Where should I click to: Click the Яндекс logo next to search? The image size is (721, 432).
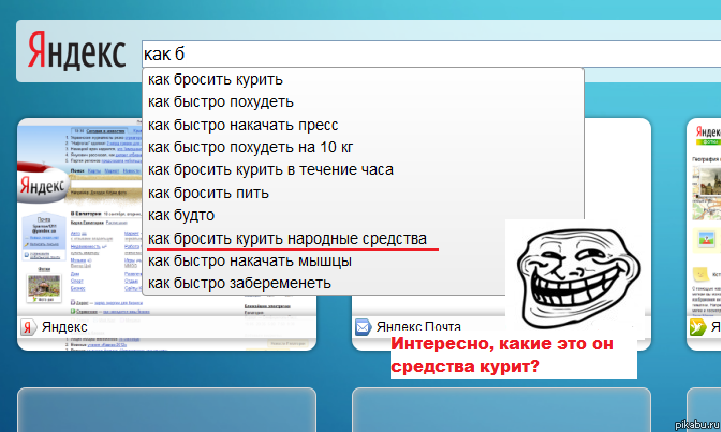[x=77, y=51]
